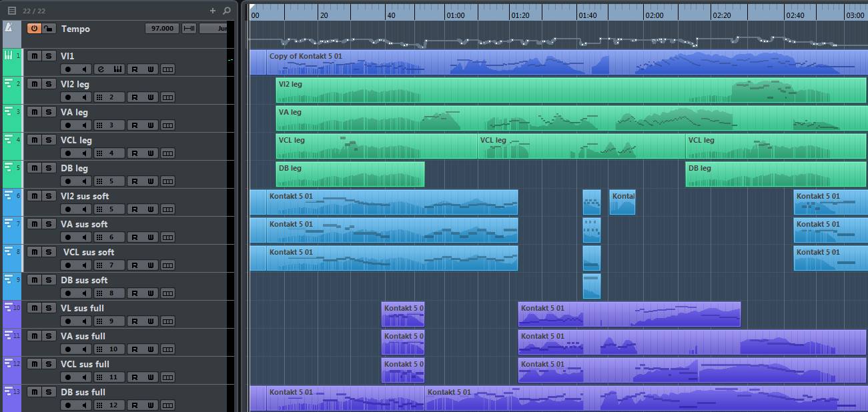Mute the VI1 track
Image resolution: width=868 pixels, height=412 pixels.
[34, 56]
